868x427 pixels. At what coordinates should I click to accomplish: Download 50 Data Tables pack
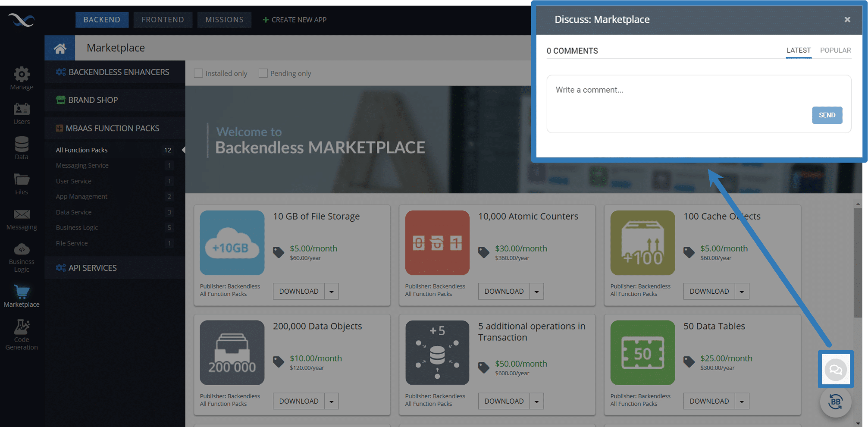(709, 401)
